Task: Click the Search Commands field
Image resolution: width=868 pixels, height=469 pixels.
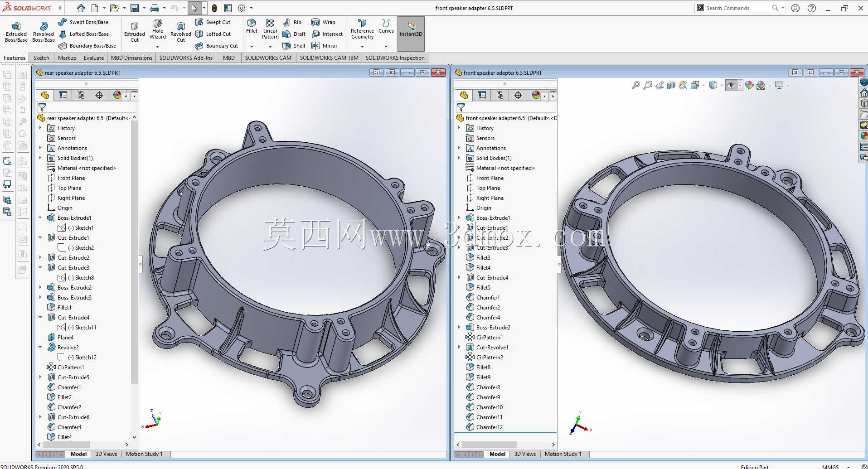Action: tap(737, 8)
